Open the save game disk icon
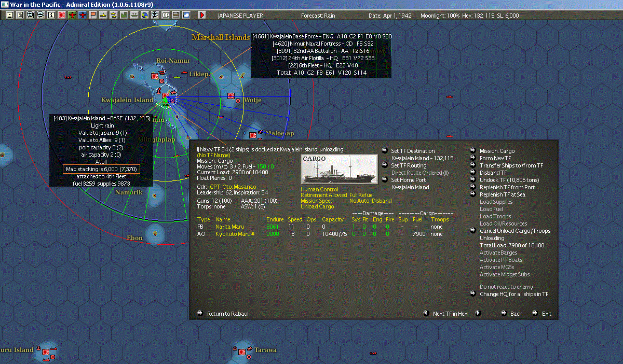623x364 pixels. [10, 15]
